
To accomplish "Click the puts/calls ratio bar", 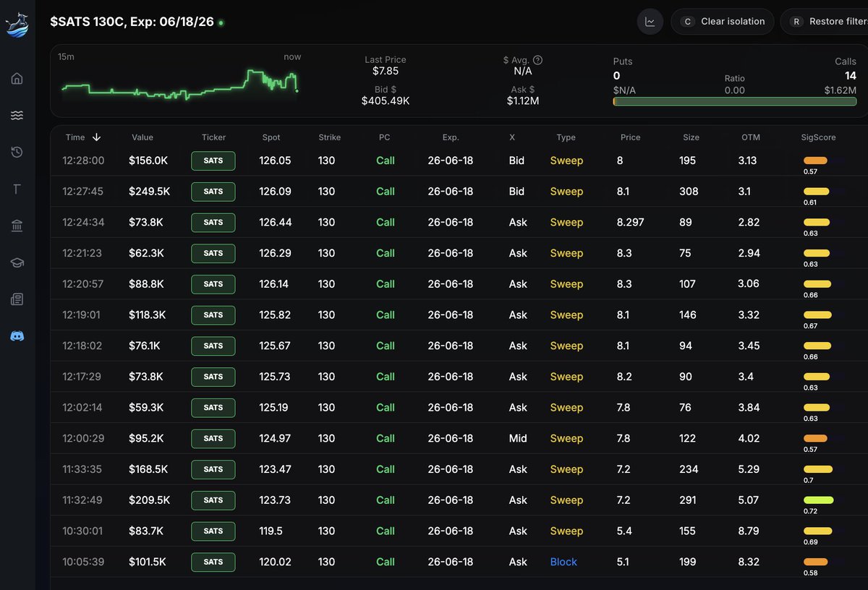I will point(735,102).
